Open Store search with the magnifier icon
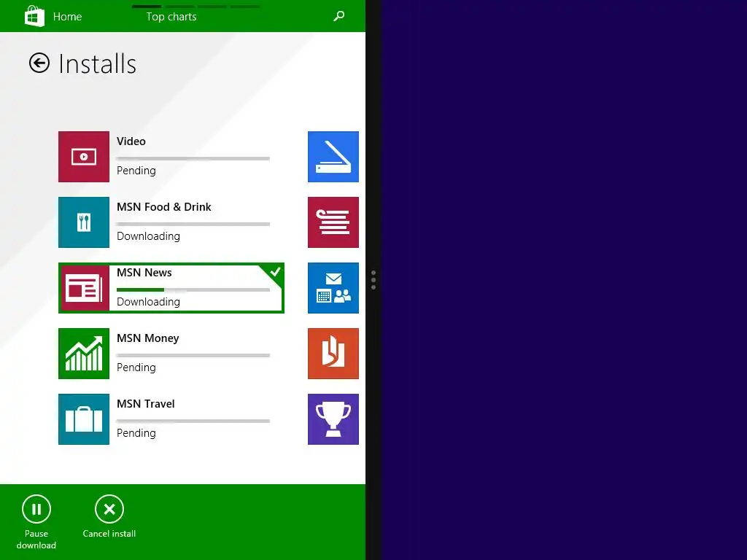This screenshot has width=747, height=560. click(338, 16)
